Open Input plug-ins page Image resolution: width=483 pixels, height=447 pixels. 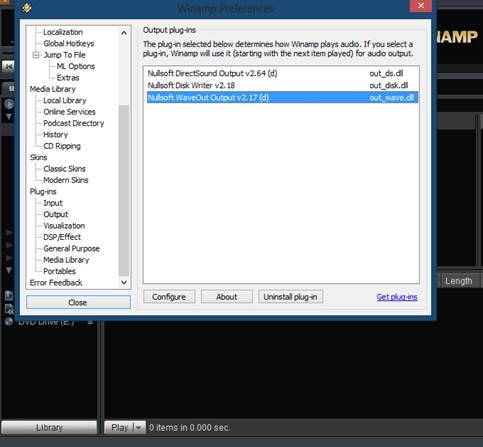pos(53,203)
